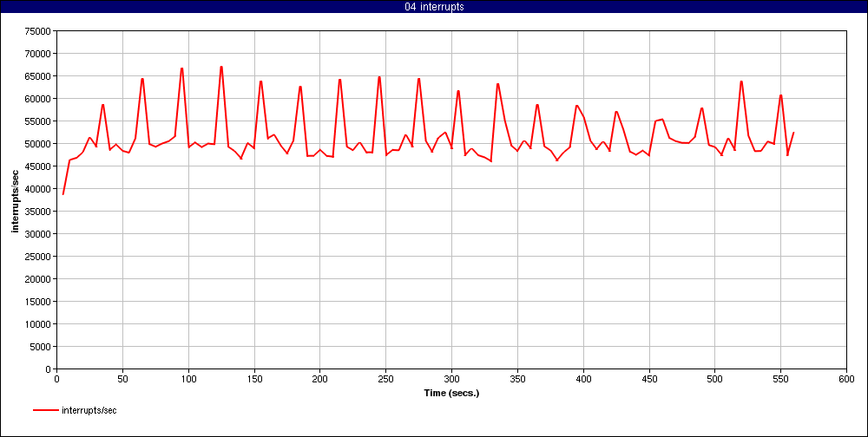This screenshot has height=437, width=868.
Task: Select the 25000 y-axis tick label
Action: pos(38,257)
